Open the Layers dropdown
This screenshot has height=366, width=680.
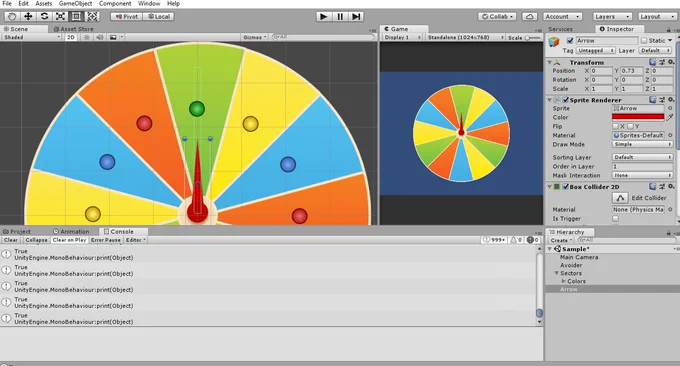coord(612,16)
